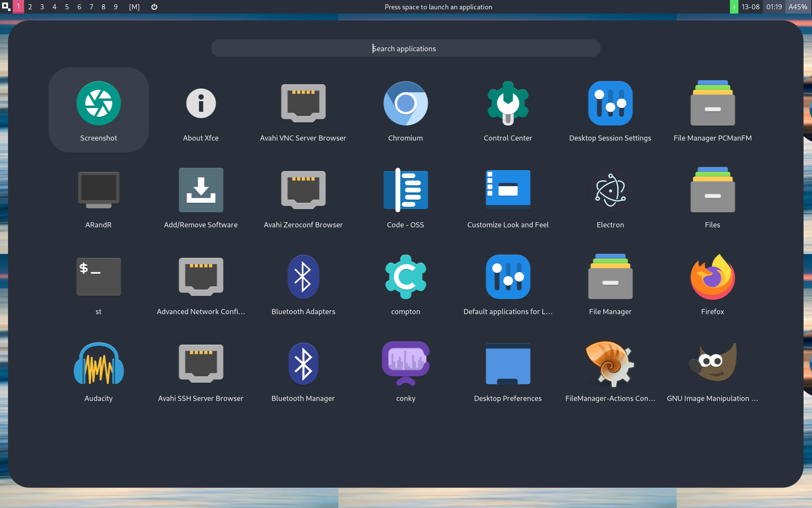The width and height of the screenshot is (812, 508).
Task: Open About Xfce
Action: 201,110
